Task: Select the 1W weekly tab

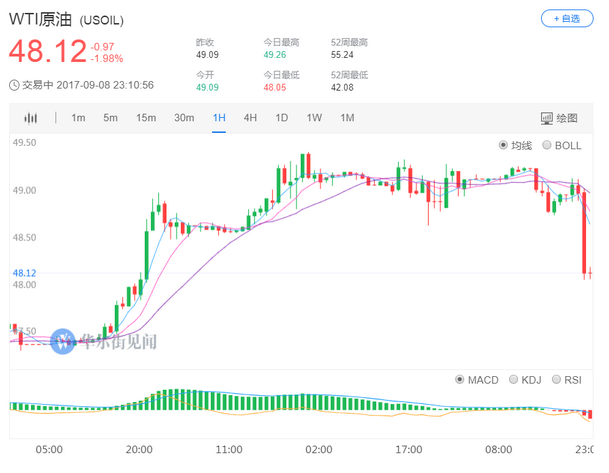Action: point(314,118)
